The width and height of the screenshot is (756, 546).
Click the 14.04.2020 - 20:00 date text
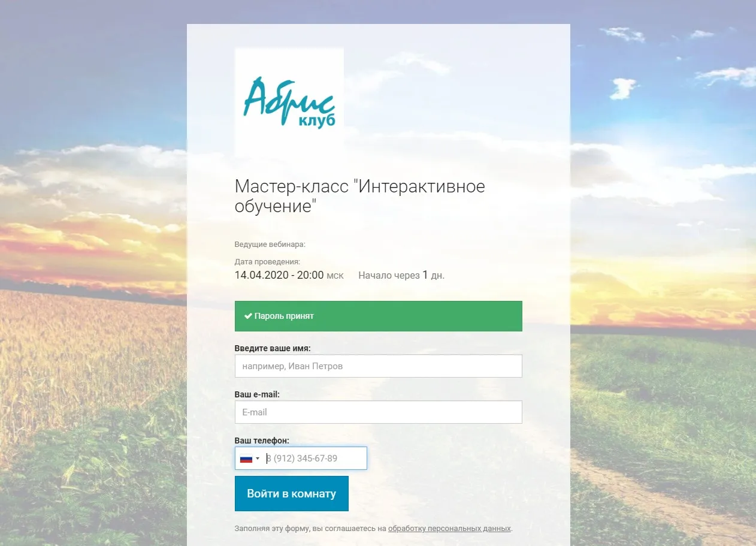coord(279,276)
